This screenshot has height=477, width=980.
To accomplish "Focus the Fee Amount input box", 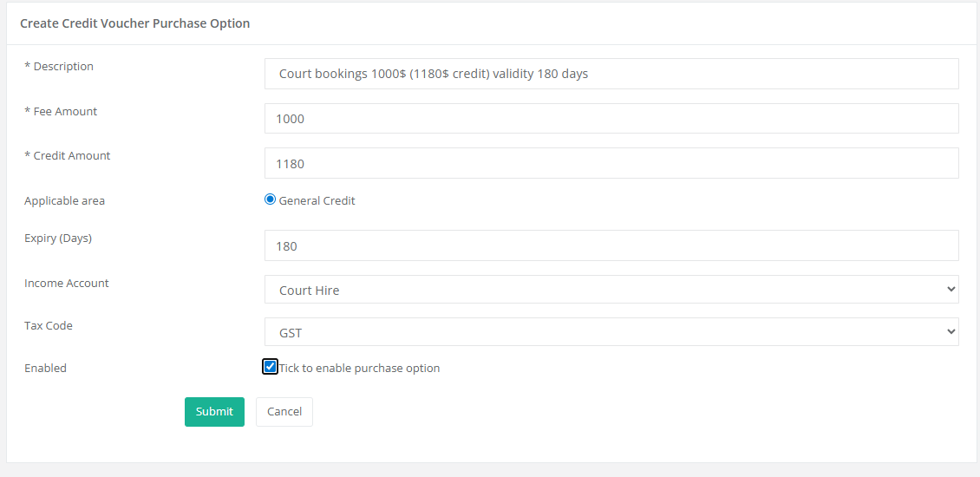I will 611,119.
